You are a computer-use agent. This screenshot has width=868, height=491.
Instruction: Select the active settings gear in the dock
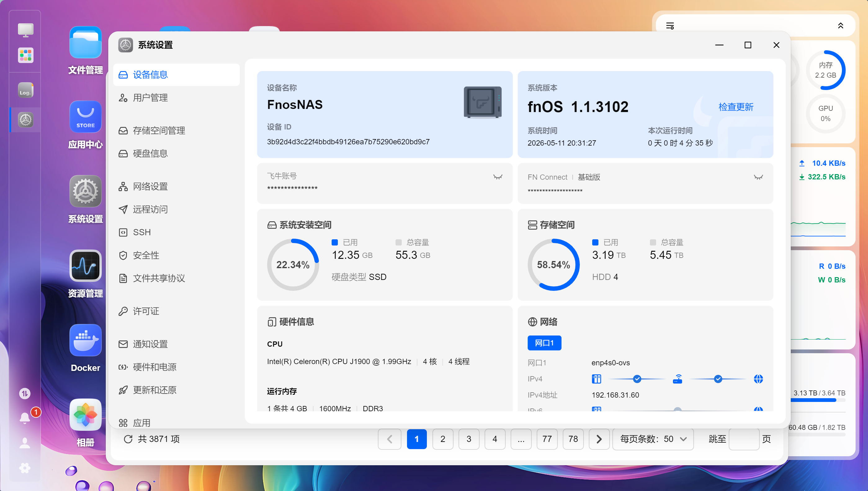(25, 120)
